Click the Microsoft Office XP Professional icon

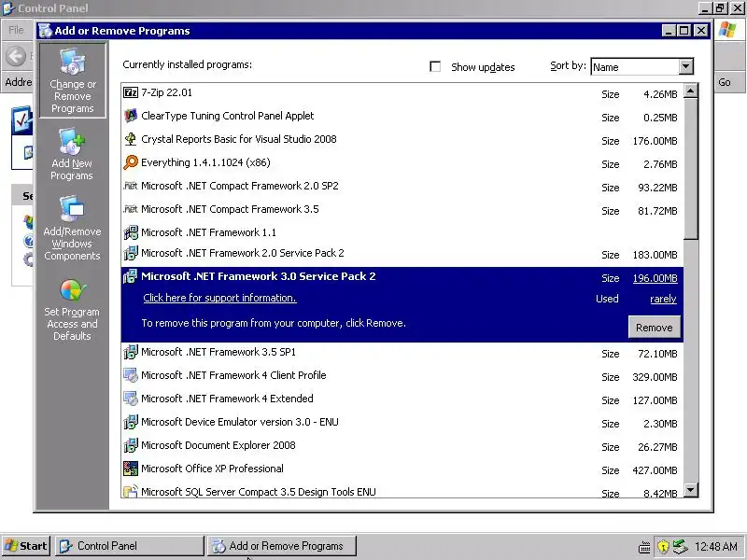131,469
